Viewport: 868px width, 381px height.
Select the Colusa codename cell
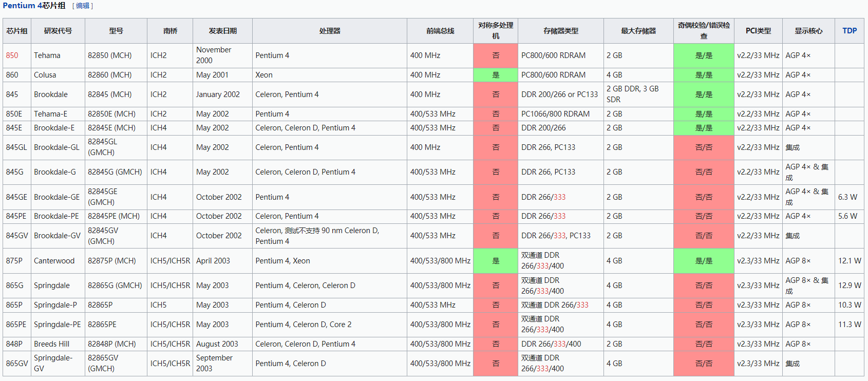pyautogui.click(x=58, y=75)
